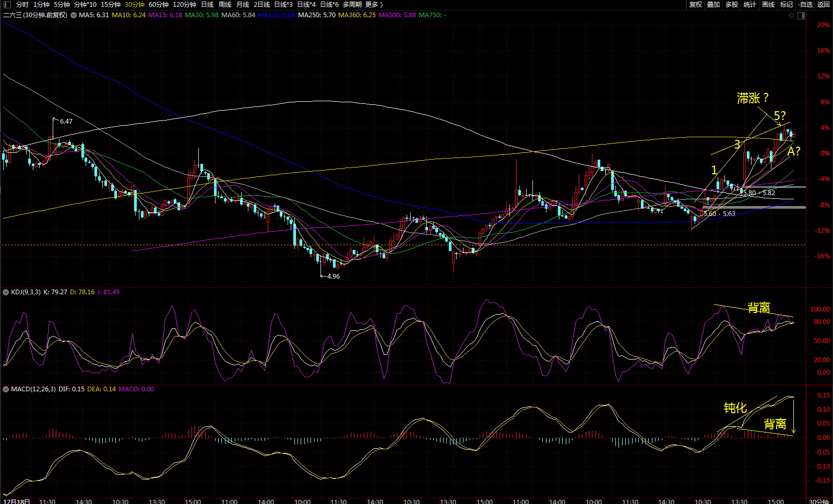The width and height of the screenshot is (833, 504).
Task: Switch to the 5分钟 period tab
Action: tap(62, 5)
